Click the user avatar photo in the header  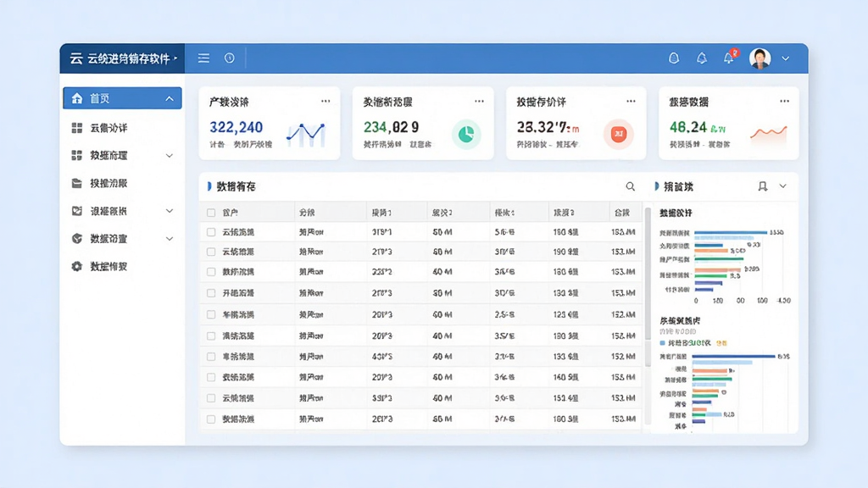tap(760, 58)
